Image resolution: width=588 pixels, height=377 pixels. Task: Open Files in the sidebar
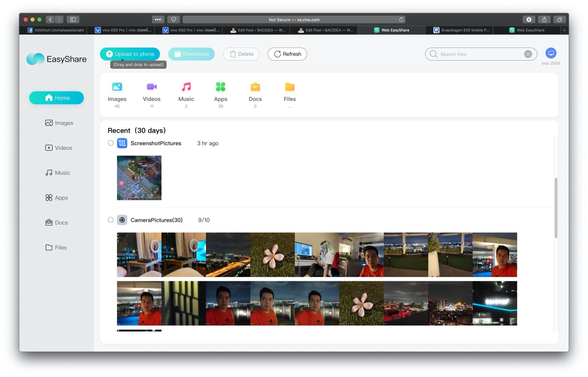point(56,248)
